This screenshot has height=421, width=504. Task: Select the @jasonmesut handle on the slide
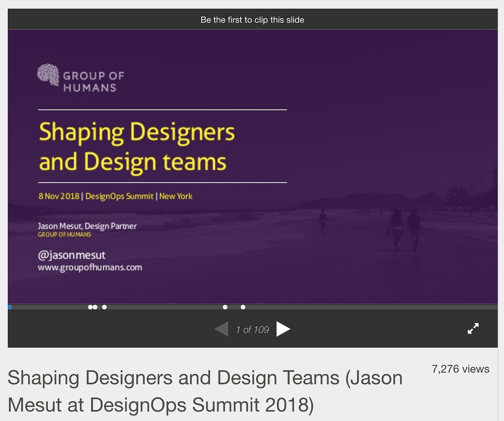pyautogui.click(x=72, y=255)
